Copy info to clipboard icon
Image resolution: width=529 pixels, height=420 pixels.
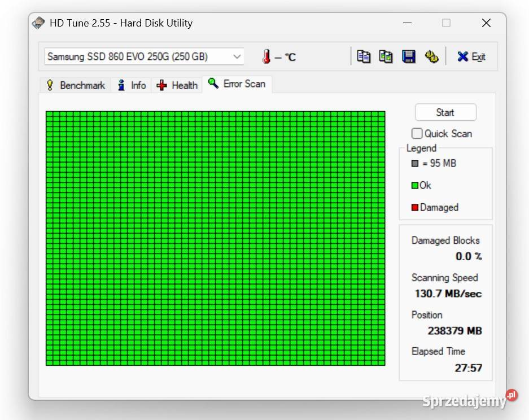click(364, 56)
